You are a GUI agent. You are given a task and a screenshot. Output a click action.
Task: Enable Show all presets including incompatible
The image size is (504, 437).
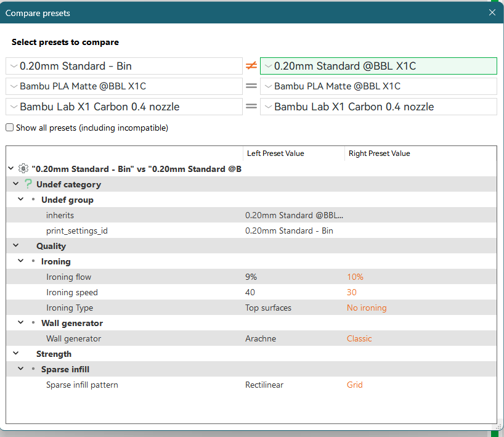10,128
